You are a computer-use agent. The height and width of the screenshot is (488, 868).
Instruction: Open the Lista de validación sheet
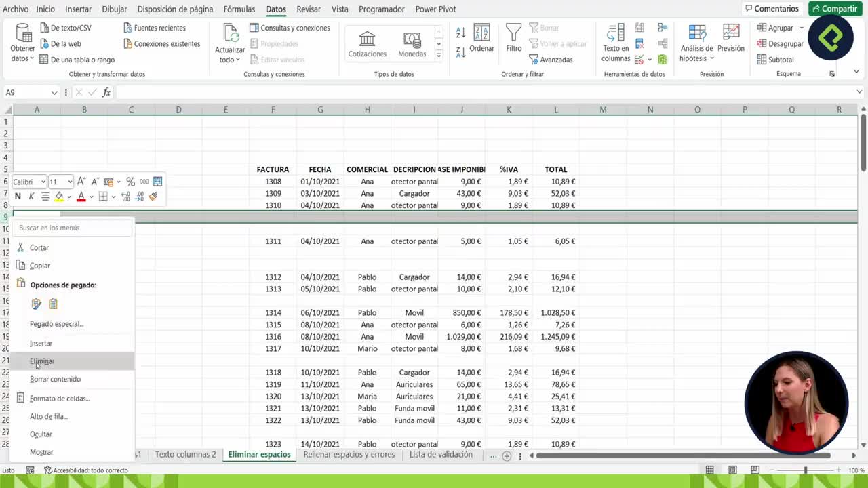441,455
